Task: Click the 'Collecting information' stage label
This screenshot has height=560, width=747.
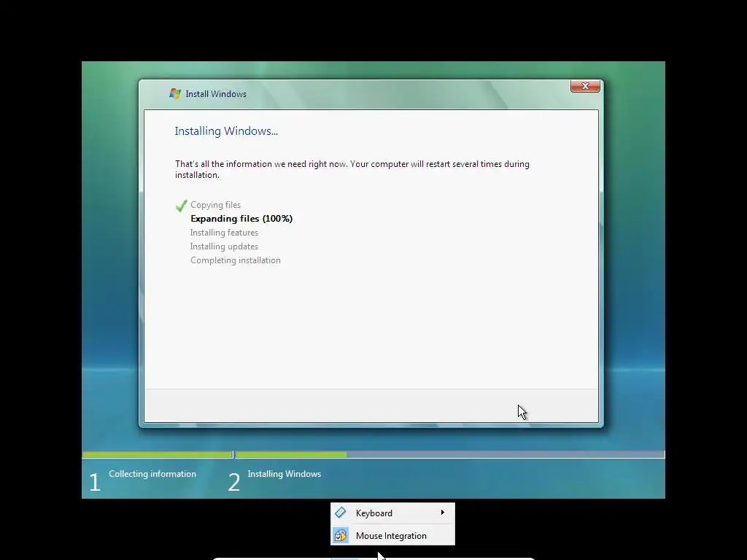Action: (152, 474)
